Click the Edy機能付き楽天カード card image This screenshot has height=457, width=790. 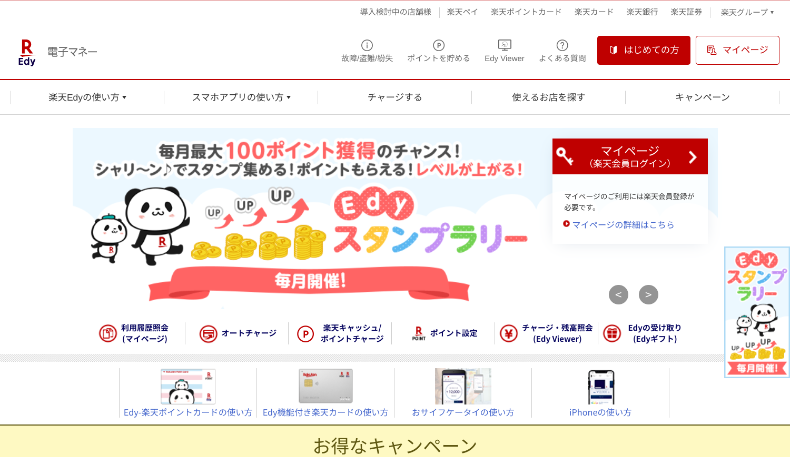[x=326, y=386]
